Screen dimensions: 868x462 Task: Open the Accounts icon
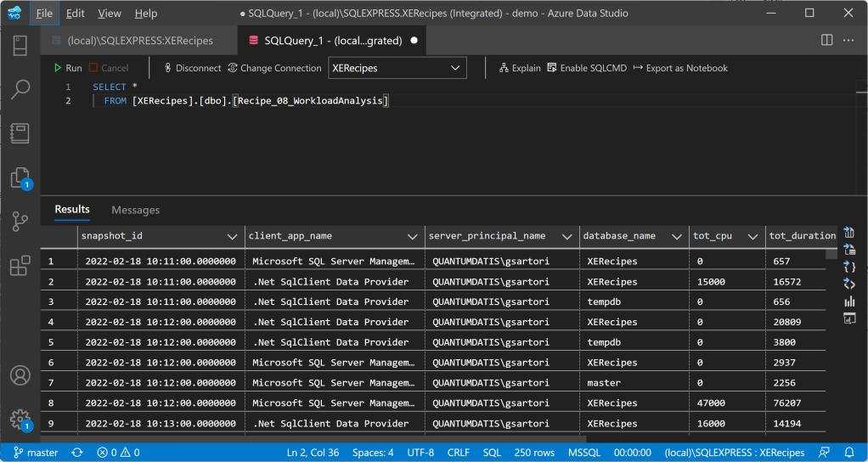pyautogui.click(x=20, y=375)
